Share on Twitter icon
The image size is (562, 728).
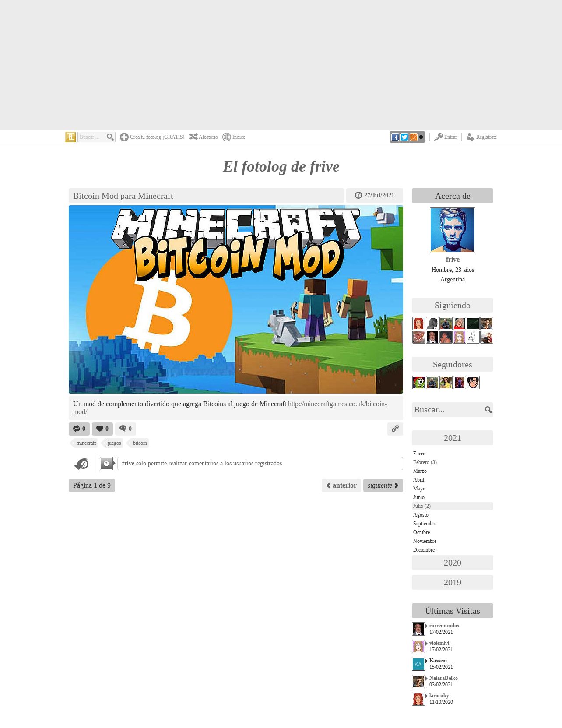point(404,137)
